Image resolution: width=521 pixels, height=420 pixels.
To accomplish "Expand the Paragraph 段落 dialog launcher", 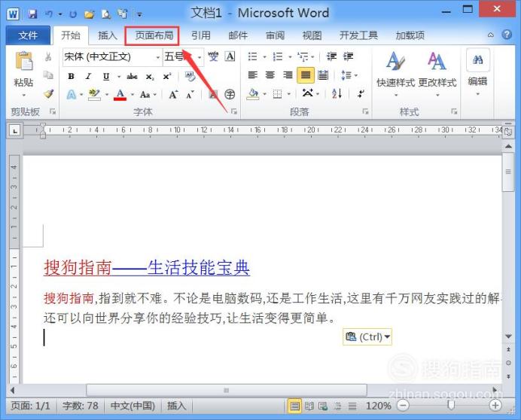I will [x=365, y=111].
